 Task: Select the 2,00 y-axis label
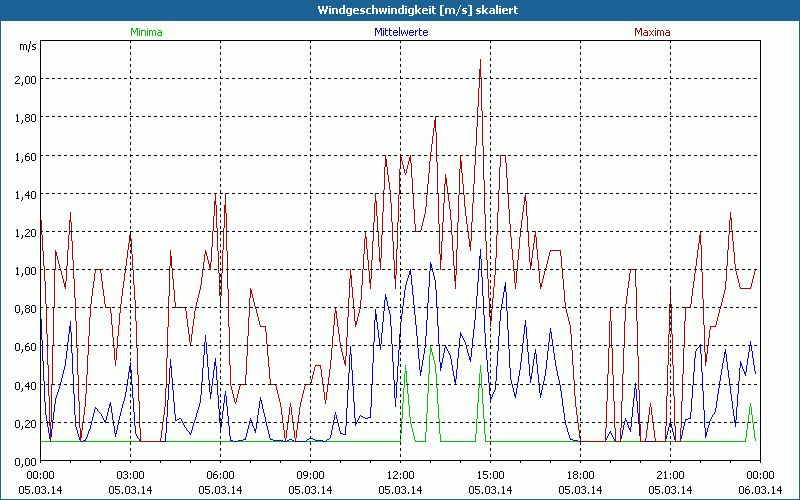point(23,79)
